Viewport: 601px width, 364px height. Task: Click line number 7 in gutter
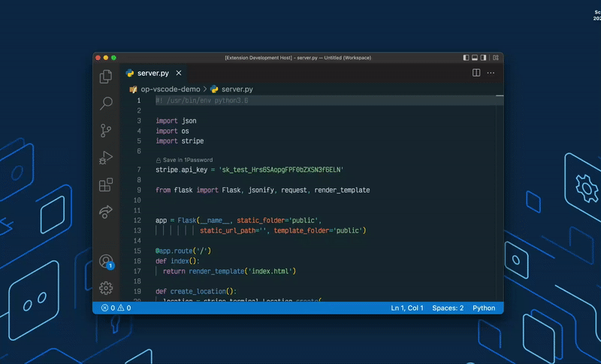[x=139, y=170]
